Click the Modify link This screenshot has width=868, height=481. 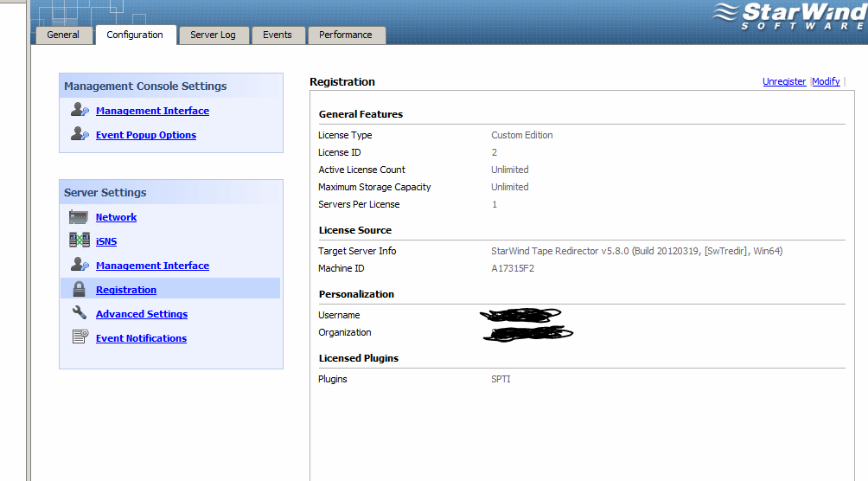pyautogui.click(x=826, y=81)
